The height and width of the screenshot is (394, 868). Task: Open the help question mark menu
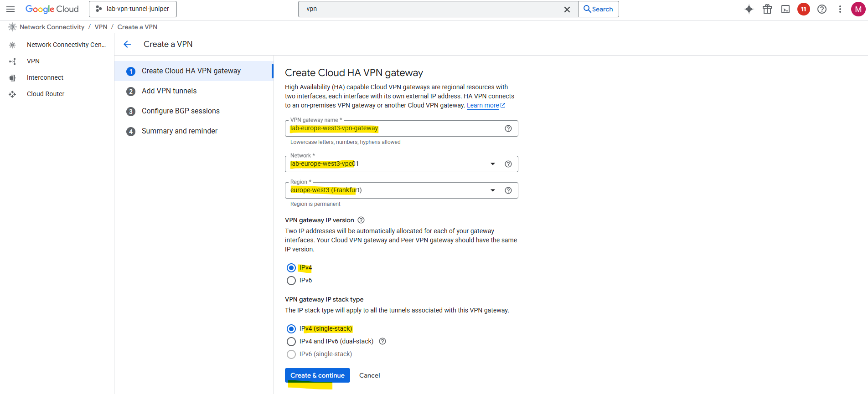(822, 9)
